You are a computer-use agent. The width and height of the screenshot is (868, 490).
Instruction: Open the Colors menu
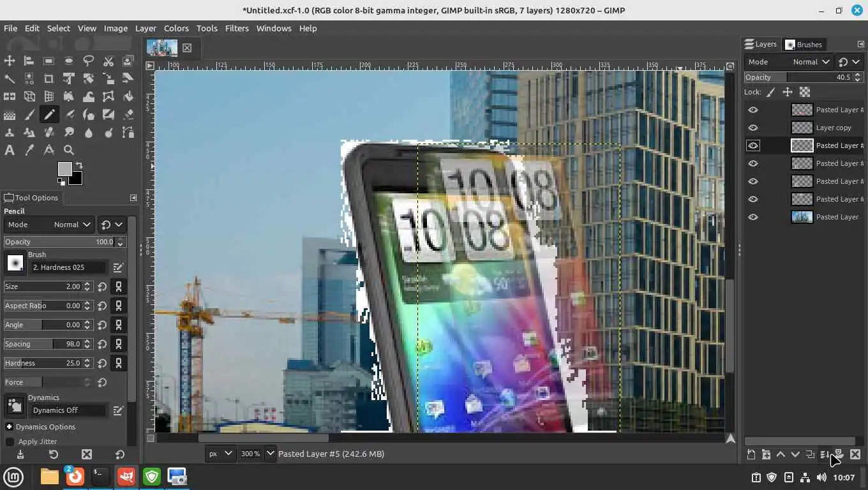coord(176,28)
